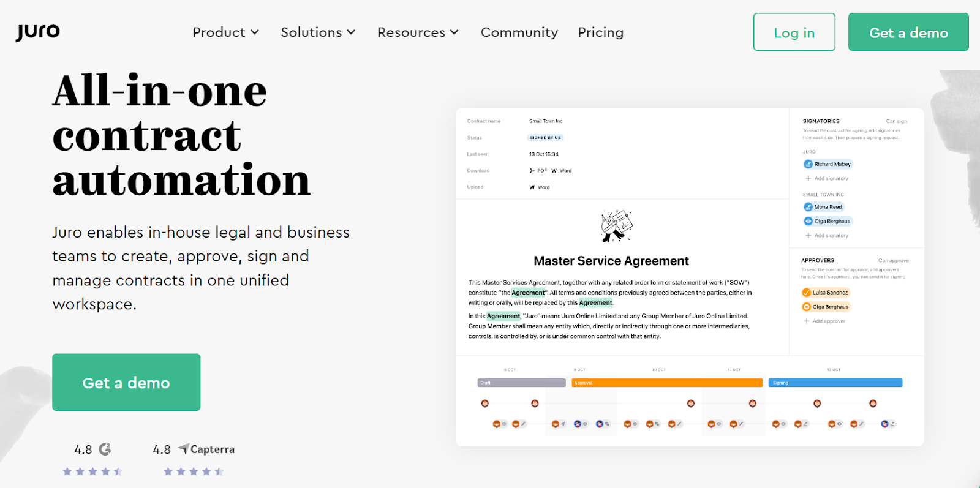Download the contract as PDF
The image size is (980, 488).
tap(538, 171)
